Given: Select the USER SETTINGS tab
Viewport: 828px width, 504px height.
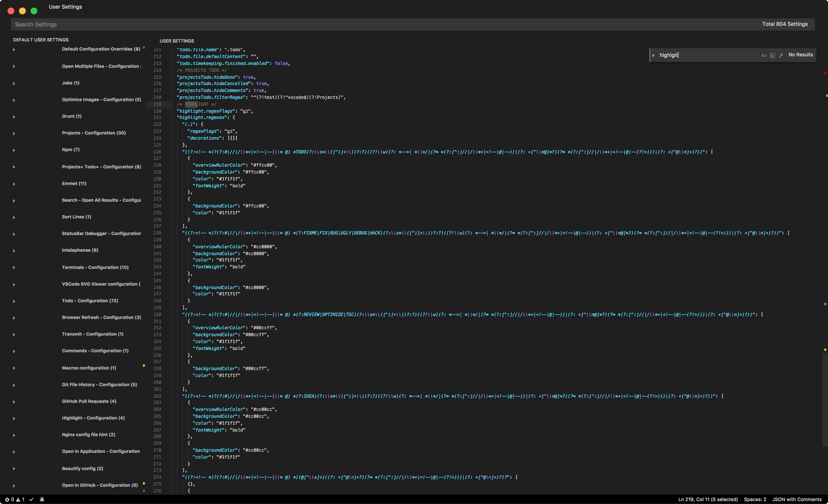Looking at the screenshot, I should (177, 41).
